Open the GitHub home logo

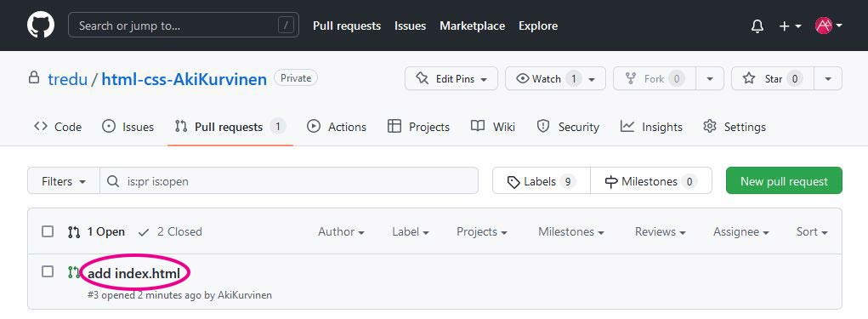coord(41,26)
